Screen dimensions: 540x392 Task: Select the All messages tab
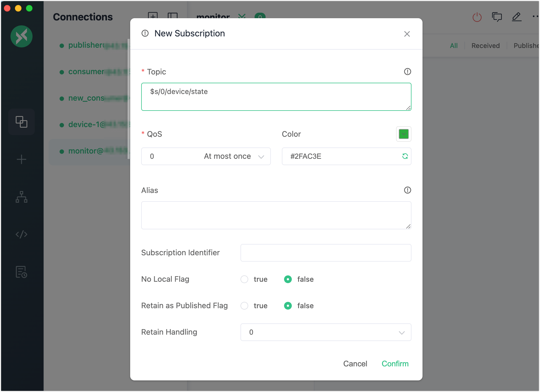[x=454, y=46]
